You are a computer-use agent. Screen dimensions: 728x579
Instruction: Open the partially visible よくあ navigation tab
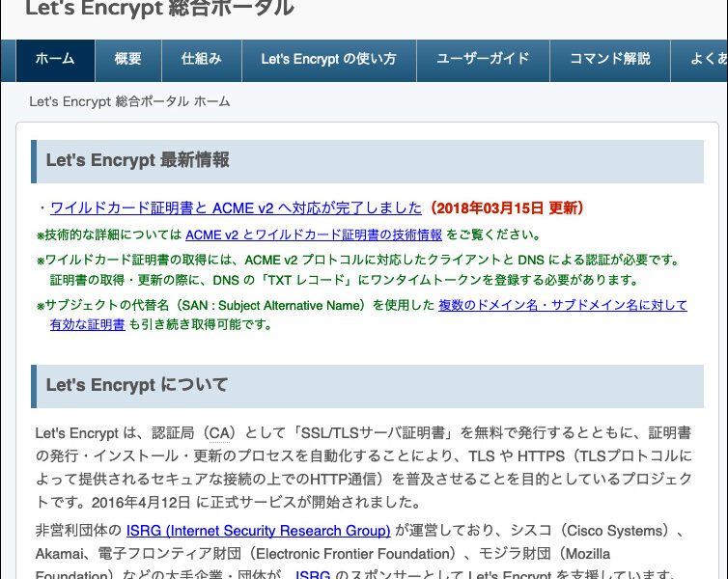tap(700, 61)
